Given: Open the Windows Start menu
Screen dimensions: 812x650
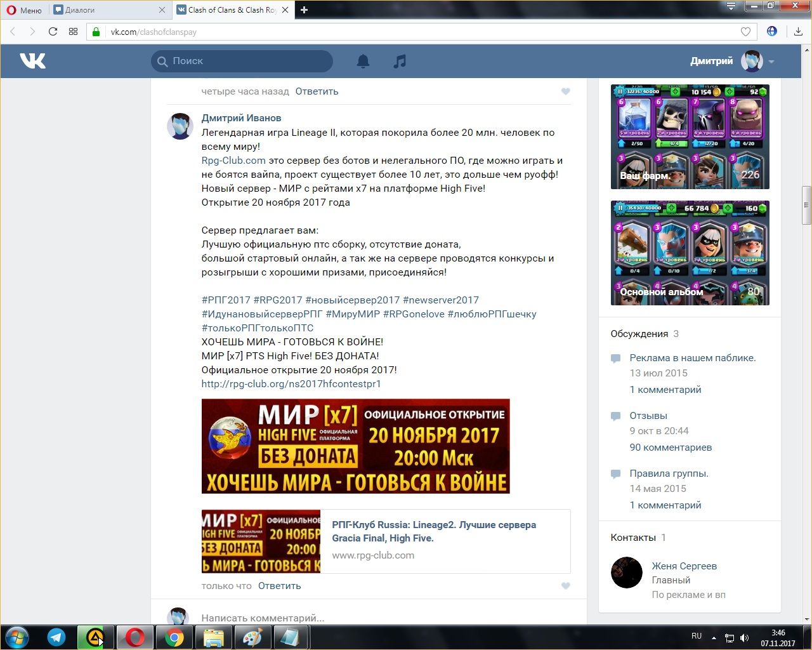Looking at the screenshot, I should coord(16,637).
